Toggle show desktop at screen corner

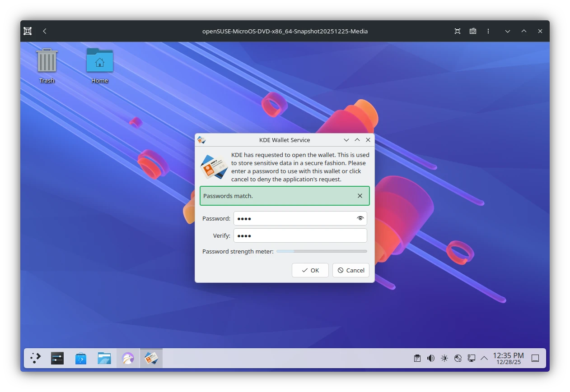pos(535,358)
